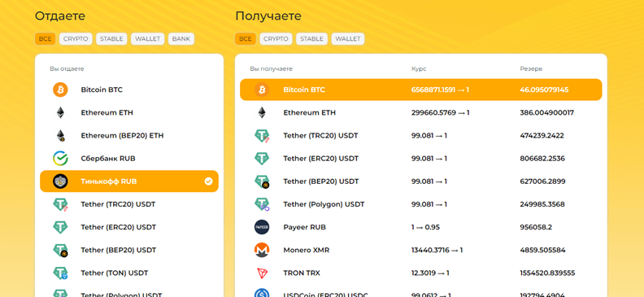The height and width of the screenshot is (297, 644).
Task: Select Bitcoin BTC to receive
Action: pyautogui.click(x=421, y=90)
